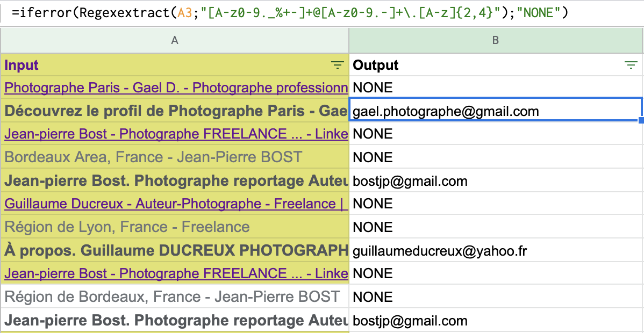Open the filter on the Output column
This screenshot has width=644, height=333.
point(631,66)
